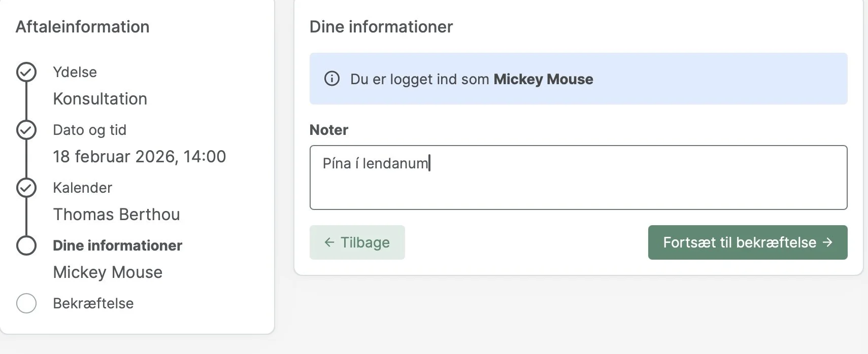Click the Dine informationer step circle
Viewport: 868px width, 354px height.
coord(26,245)
